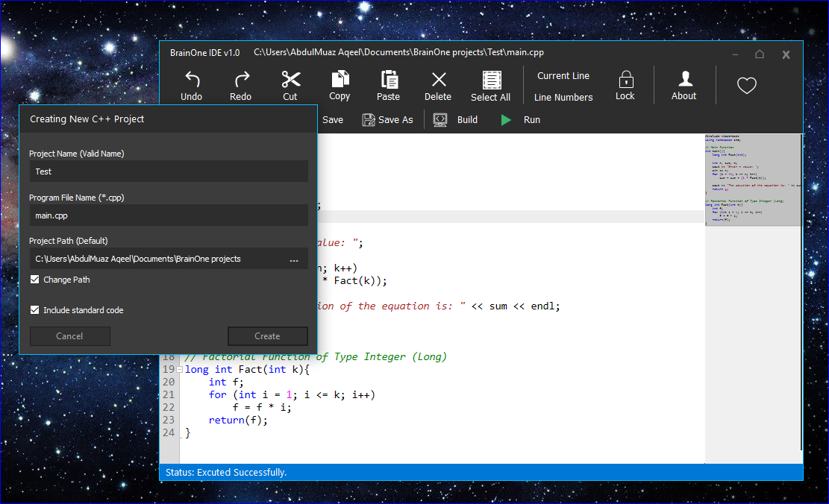Click the file path in title bar

(398, 52)
